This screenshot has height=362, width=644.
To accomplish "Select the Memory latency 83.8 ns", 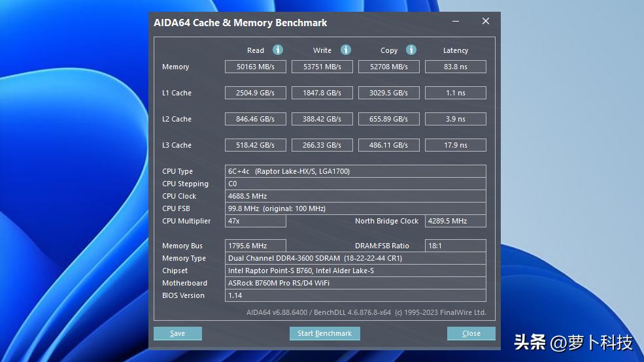I will pos(456,67).
